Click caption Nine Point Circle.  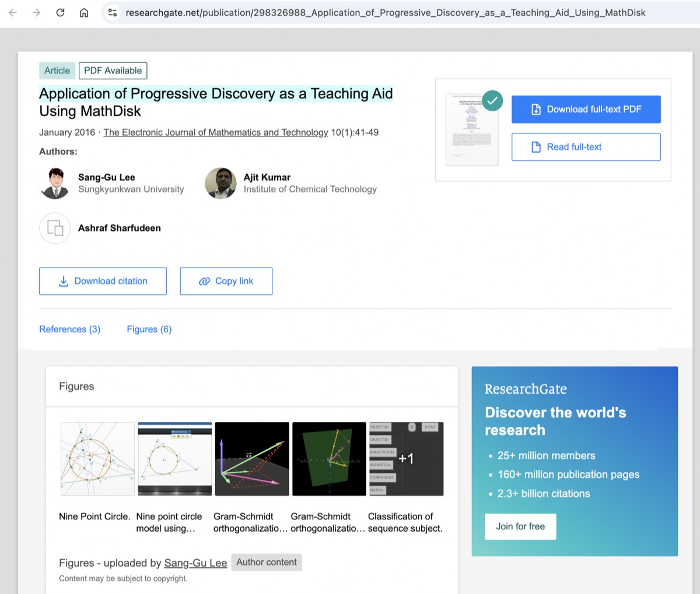[94, 516]
